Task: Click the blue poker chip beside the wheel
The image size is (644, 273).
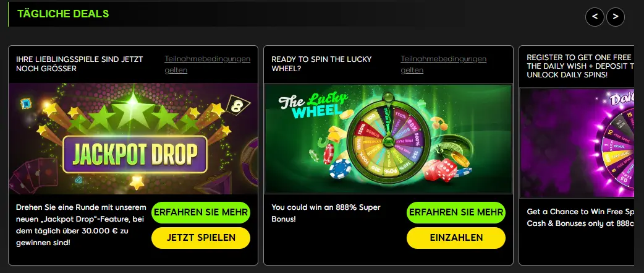Action: click(x=340, y=169)
